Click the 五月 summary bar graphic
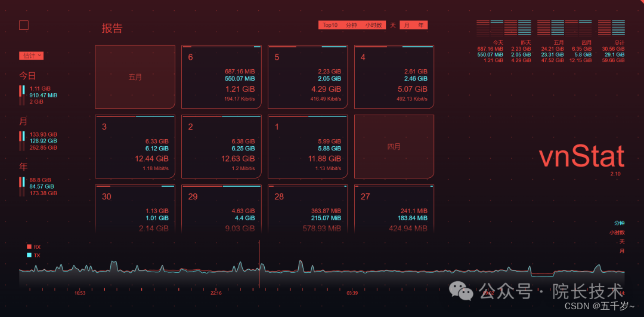Screen dimensions: 644x317 pos(551,28)
